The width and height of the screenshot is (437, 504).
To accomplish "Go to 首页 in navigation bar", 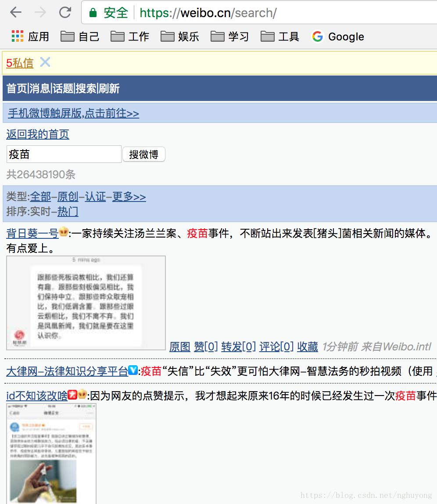I will point(17,88).
